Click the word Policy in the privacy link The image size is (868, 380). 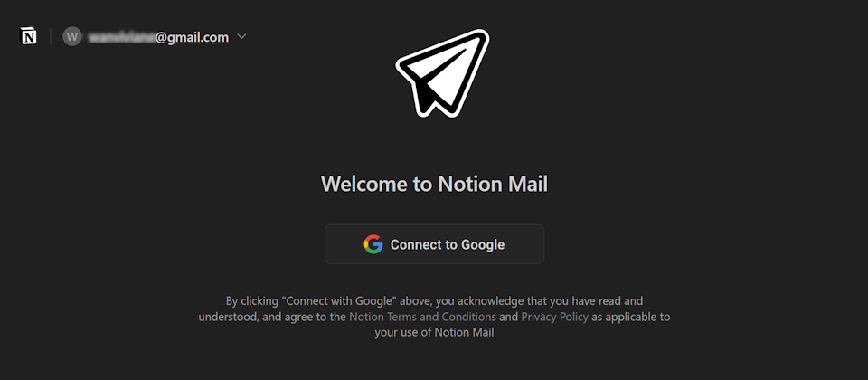coord(573,317)
